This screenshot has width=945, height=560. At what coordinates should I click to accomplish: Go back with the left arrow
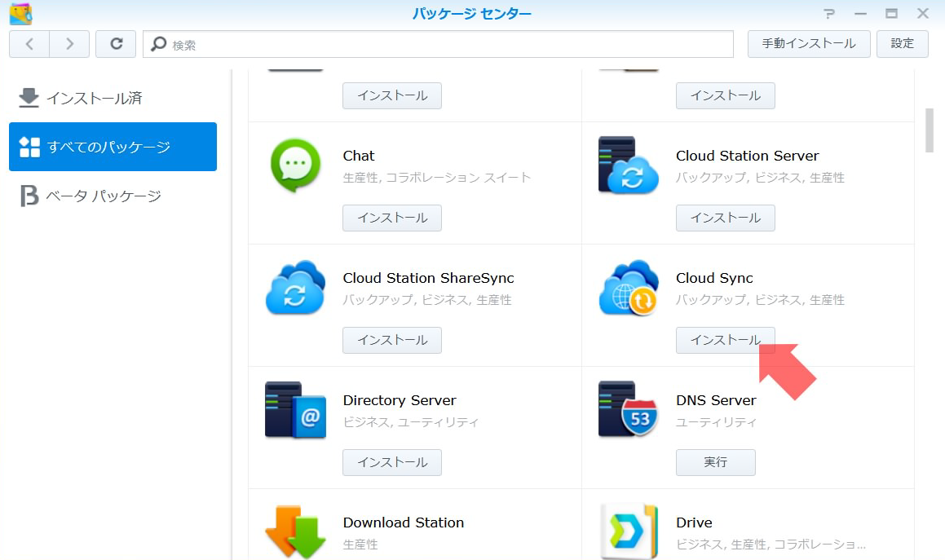(29, 44)
